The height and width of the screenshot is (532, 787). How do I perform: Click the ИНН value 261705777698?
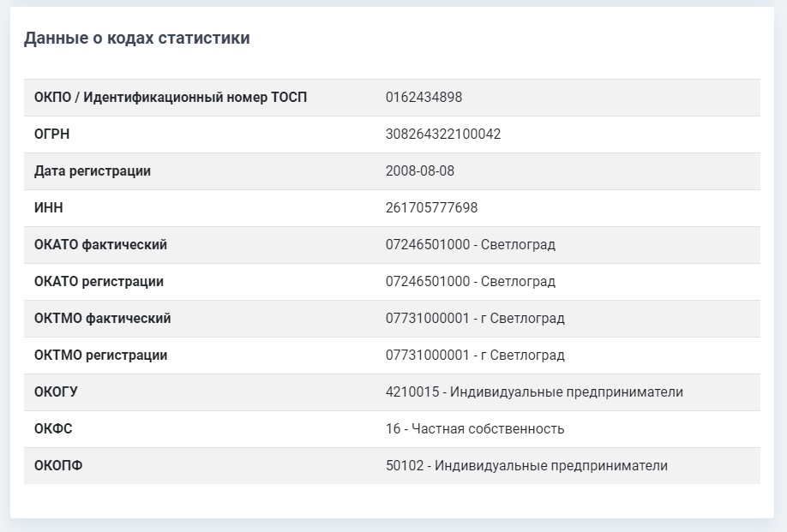tap(431, 208)
